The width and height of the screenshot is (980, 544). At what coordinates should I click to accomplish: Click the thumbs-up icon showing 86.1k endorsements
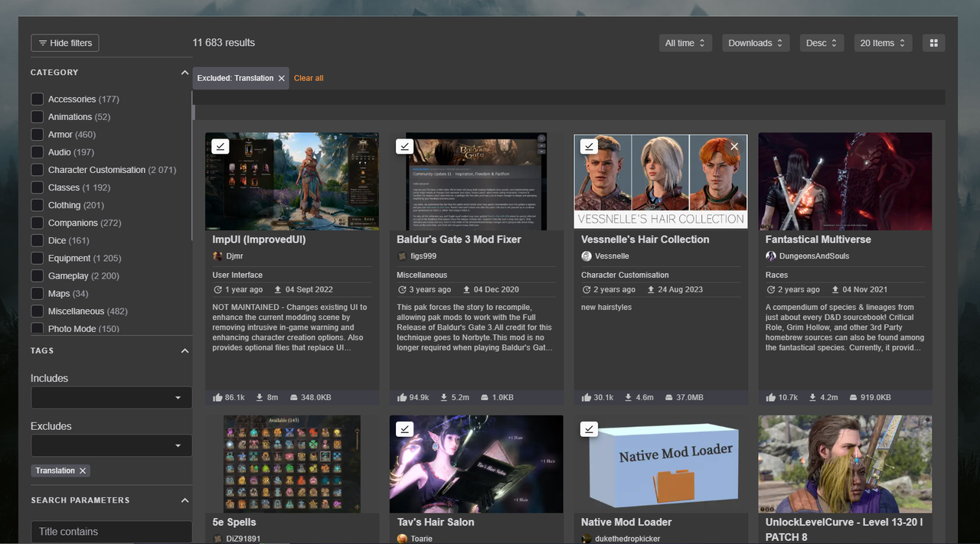point(218,397)
